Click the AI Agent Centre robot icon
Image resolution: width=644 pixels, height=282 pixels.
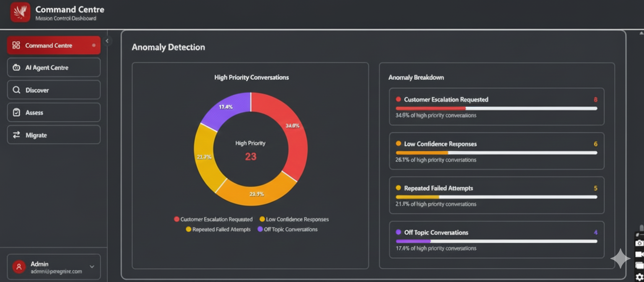coord(17,68)
